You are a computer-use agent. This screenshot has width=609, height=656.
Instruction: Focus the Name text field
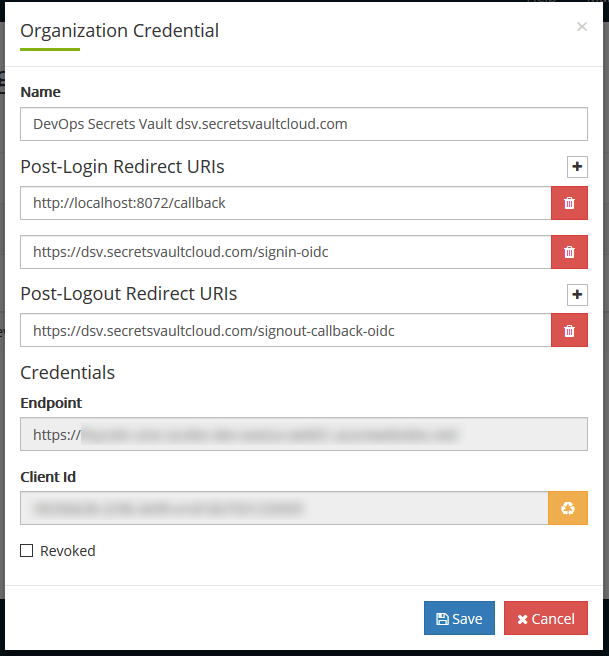pyautogui.click(x=303, y=124)
